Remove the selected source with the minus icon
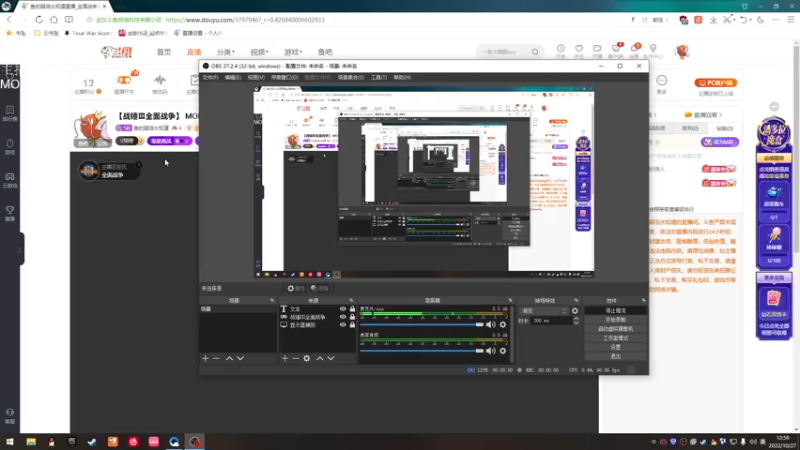Screen dimensions: 800x450 pos(295,359)
